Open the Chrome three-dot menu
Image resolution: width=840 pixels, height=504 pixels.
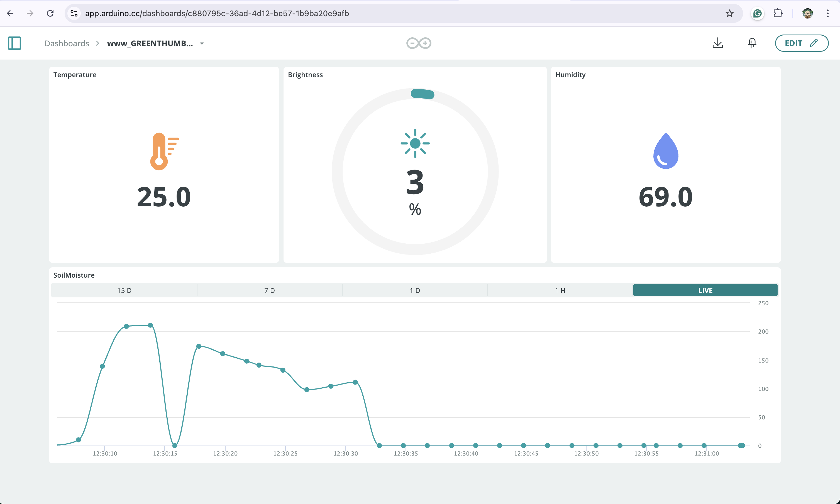(827, 13)
